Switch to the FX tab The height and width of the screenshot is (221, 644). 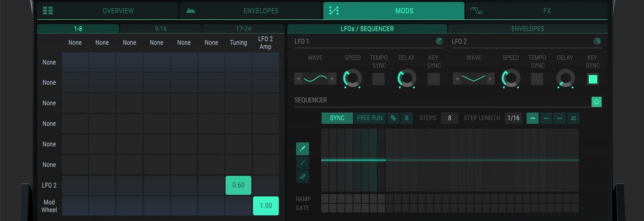click(x=537, y=10)
